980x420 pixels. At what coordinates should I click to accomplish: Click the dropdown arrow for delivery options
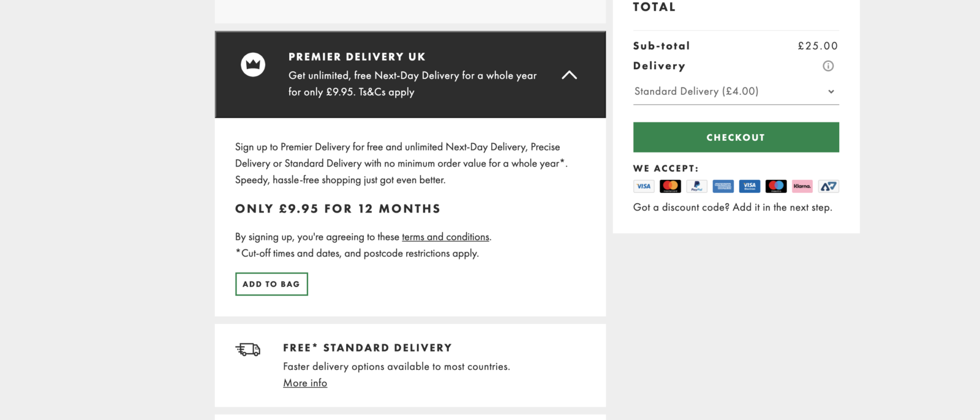click(831, 92)
